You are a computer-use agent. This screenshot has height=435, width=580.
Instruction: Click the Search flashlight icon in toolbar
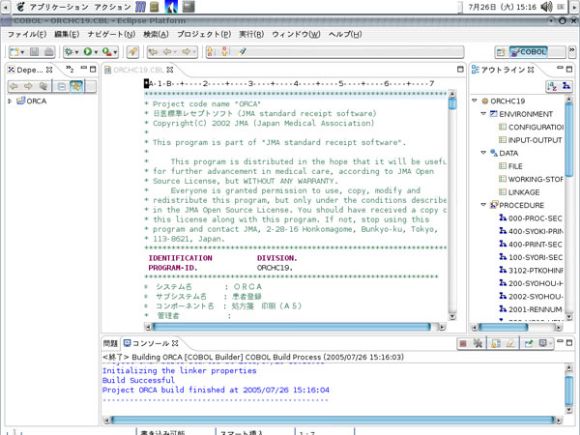(x=132, y=52)
